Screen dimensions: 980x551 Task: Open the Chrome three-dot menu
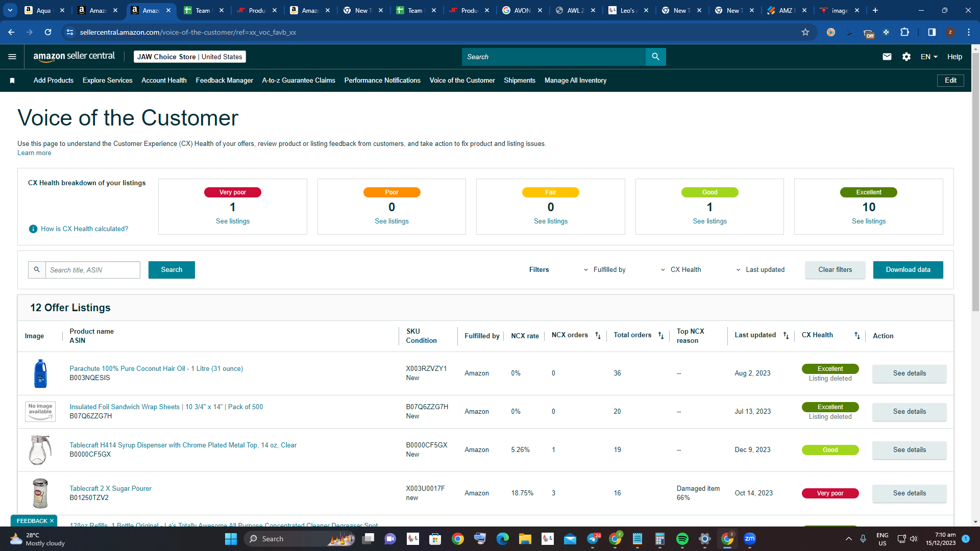pos(969,32)
